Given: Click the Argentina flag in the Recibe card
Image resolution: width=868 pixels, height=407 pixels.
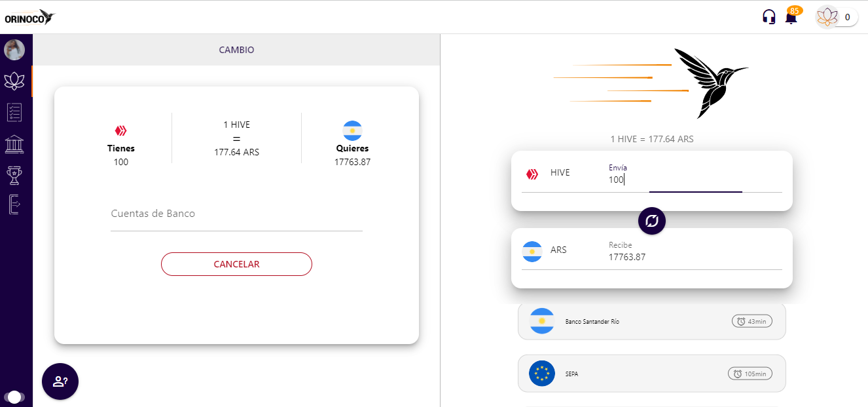Looking at the screenshot, I should pyautogui.click(x=532, y=252).
